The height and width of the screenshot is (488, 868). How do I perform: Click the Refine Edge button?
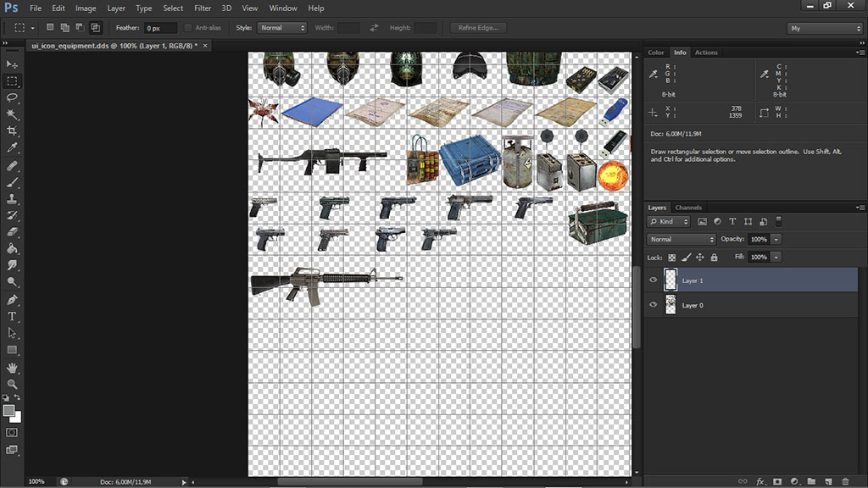click(x=478, y=28)
